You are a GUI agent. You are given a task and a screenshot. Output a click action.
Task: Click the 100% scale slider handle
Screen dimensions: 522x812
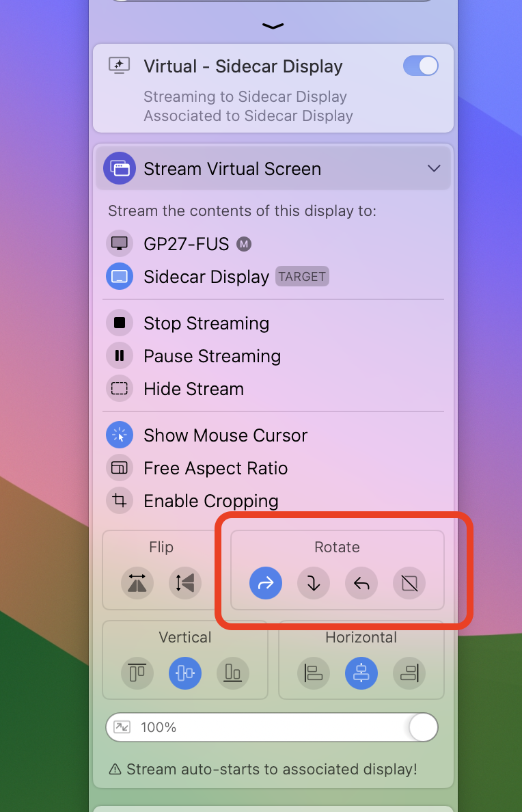[x=423, y=727]
